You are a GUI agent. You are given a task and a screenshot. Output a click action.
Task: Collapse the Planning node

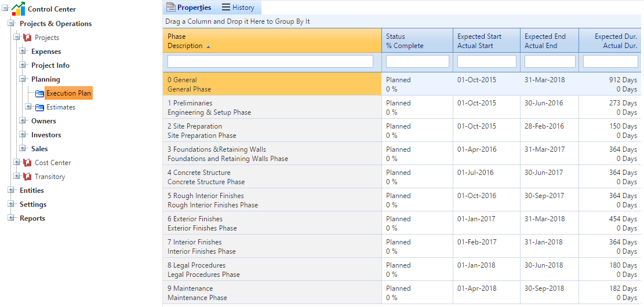(x=23, y=79)
